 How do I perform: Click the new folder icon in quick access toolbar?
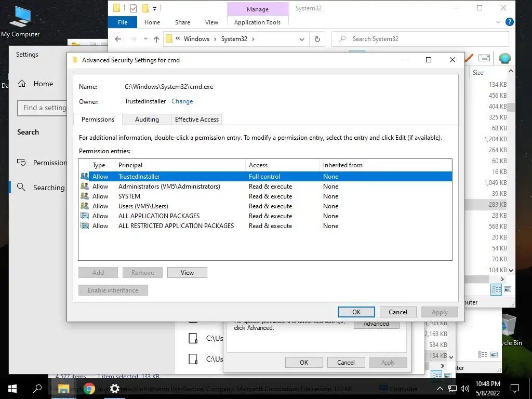point(145,8)
